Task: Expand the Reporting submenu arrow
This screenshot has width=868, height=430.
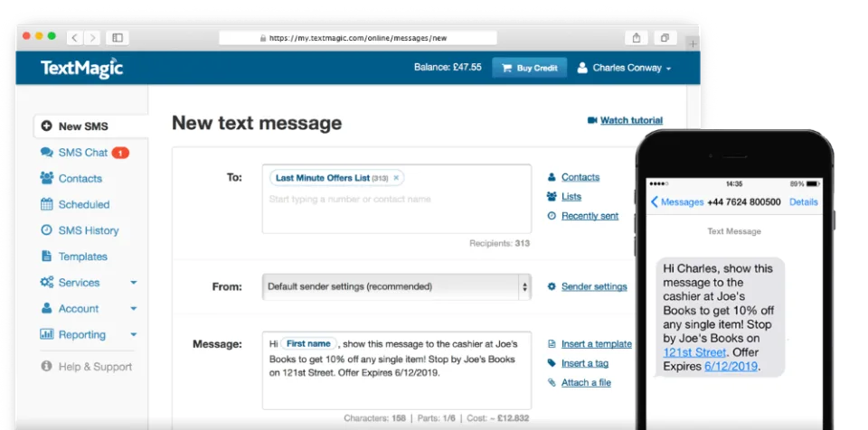Action: [134, 335]
